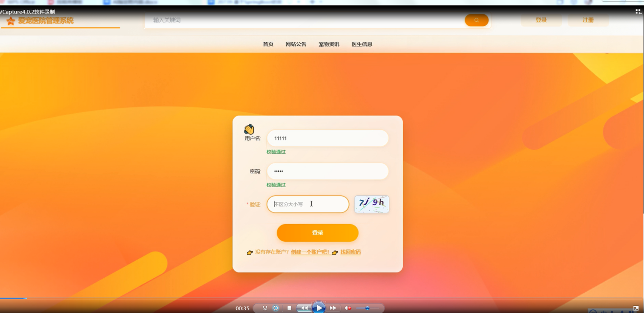Click the orange 登录 submit button

317,233
